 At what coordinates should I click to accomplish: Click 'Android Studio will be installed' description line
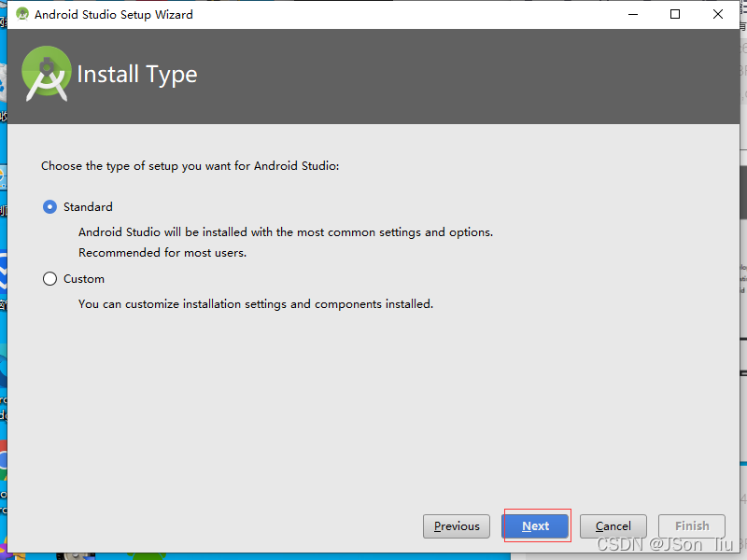[x=286, y=232]
